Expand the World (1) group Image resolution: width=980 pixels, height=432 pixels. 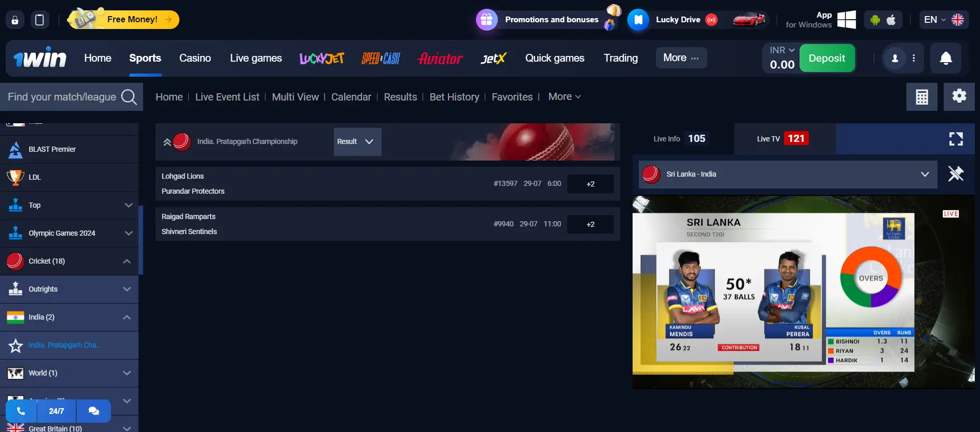(69, 373)
